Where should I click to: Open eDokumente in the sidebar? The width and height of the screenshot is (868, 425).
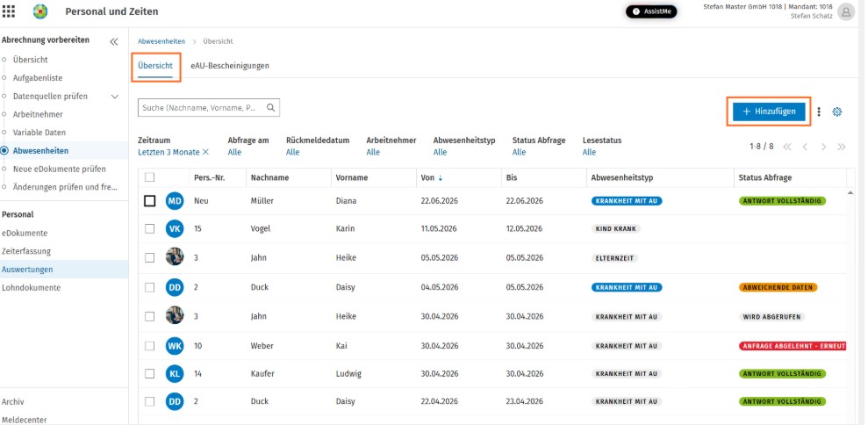coord(25,234)
